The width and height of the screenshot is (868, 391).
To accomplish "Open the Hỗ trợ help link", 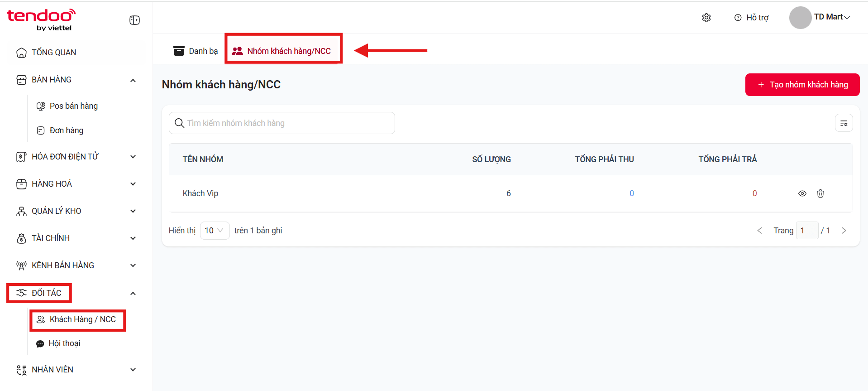I will click(752, 18).
